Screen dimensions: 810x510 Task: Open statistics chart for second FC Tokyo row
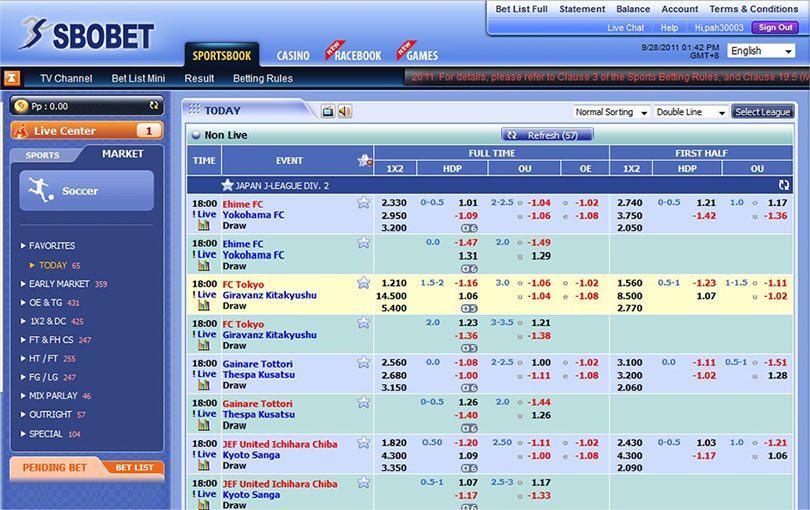[x=204, y=345]
